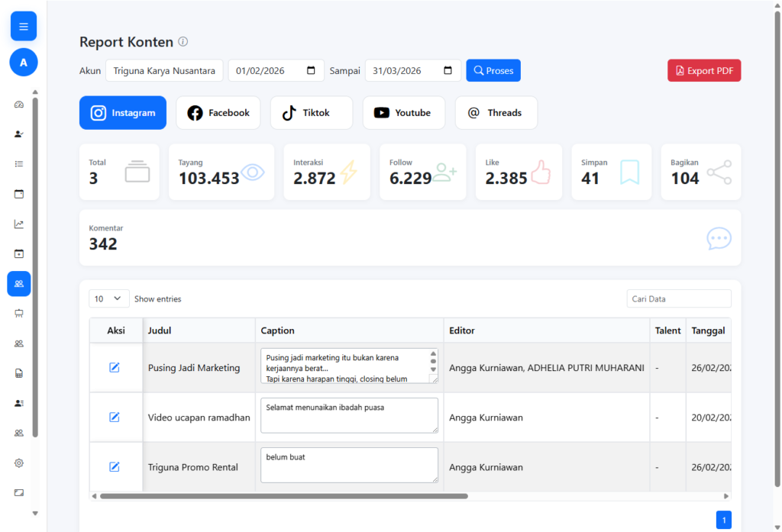Click the info icon beside Report Konten
The height and width of the screenshot is (532, 782).
(183, 42)
